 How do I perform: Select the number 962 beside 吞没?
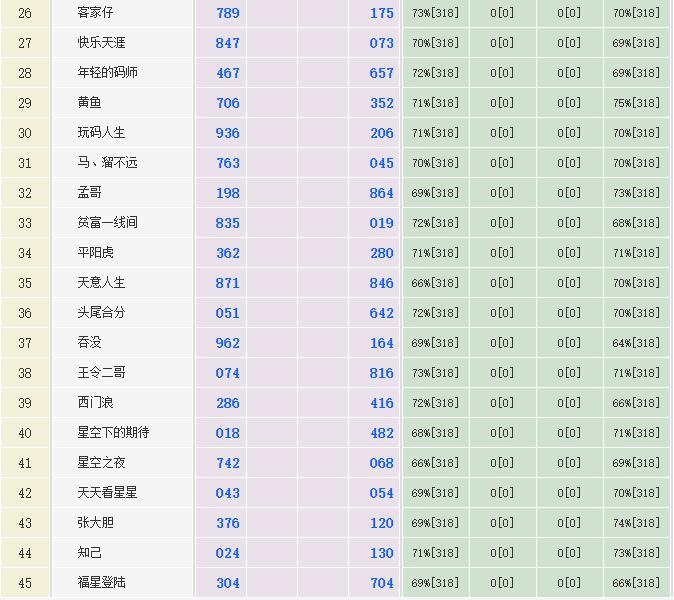[228, 343]
